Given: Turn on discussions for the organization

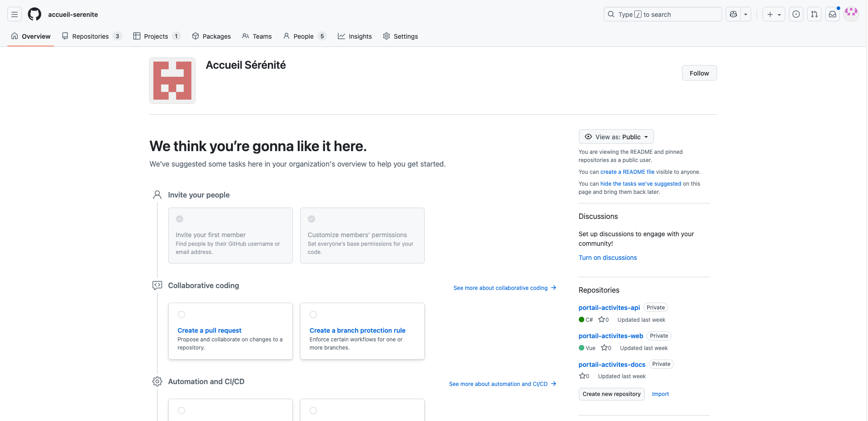Looking at the screenshot, I should point(607,258).
